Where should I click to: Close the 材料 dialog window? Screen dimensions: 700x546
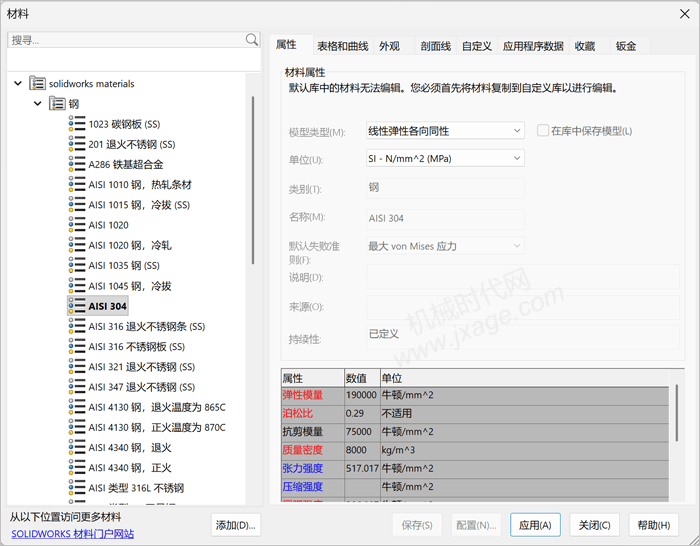684,14
